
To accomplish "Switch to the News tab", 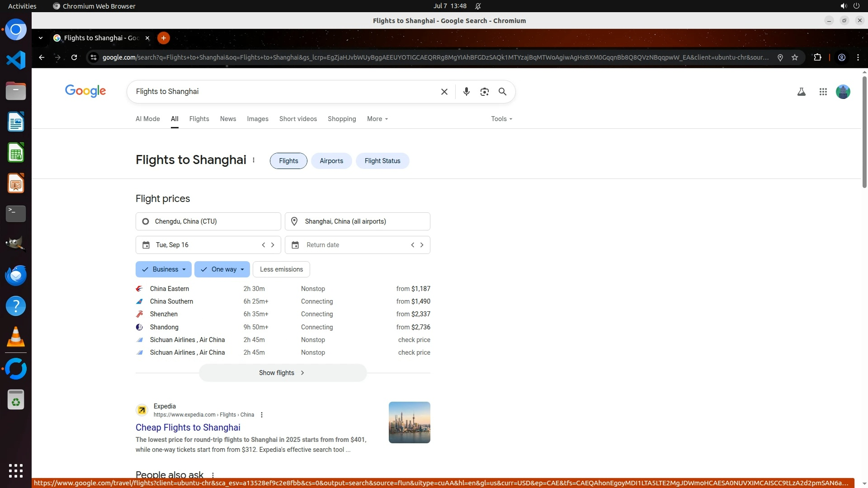I will [228, 119].
